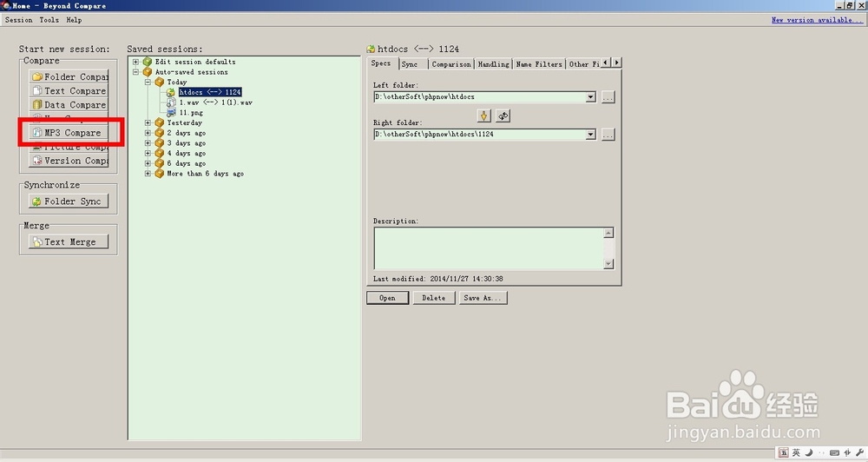868x462 pixels.
Task: Click the Description scrollbar down arrow
Action: [x=608, y=264]
